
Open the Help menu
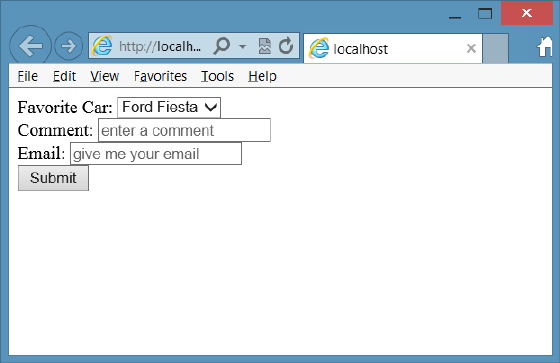[x=262, y=76]
